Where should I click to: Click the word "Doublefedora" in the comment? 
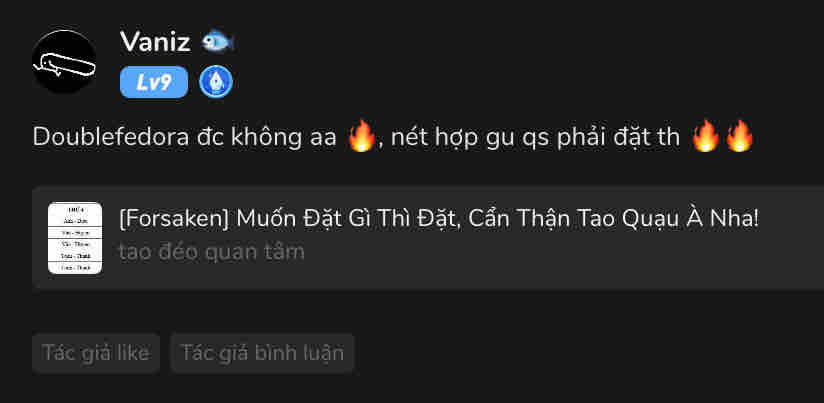[x=111, y=137]
